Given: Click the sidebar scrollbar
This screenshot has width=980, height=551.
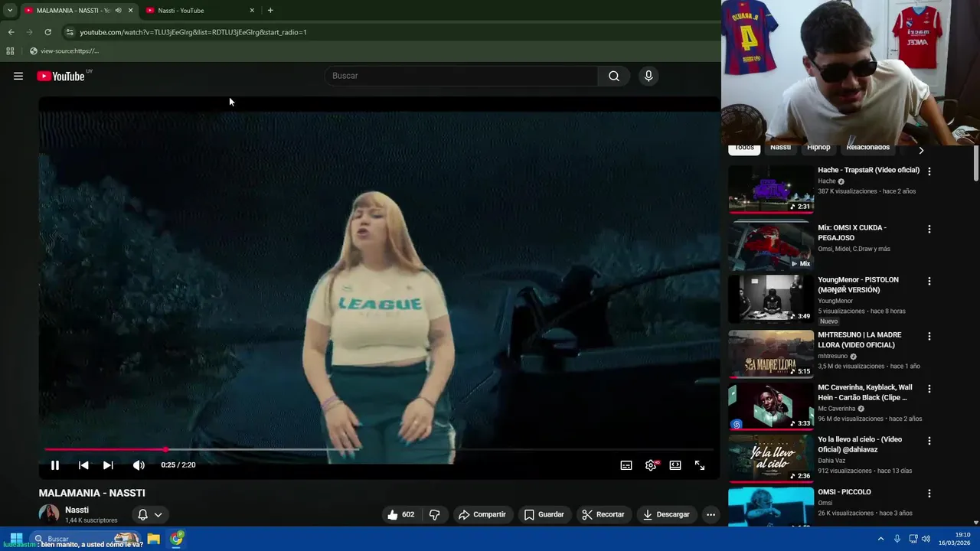Looking at the screenshot, I should click(x=976, y=163).
